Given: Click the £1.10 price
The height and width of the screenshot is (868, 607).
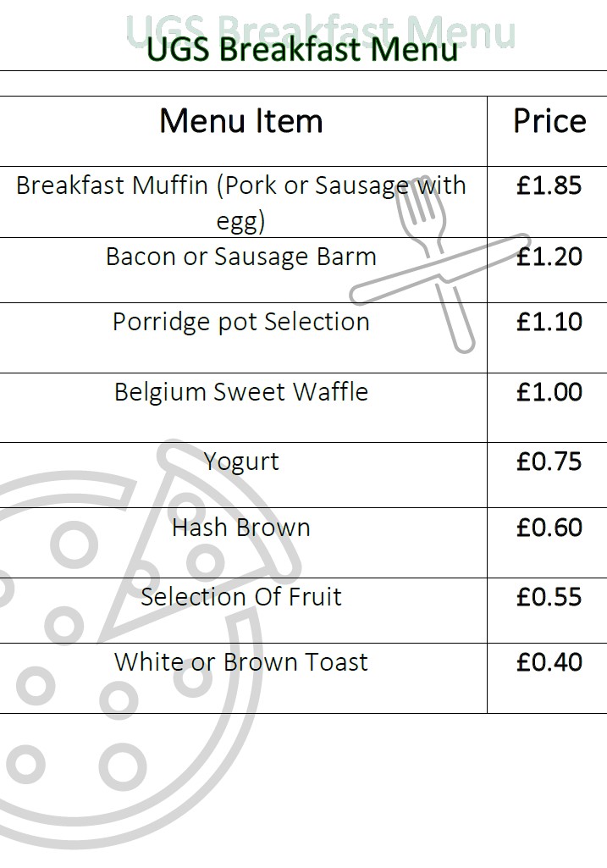Looking at the screenshot, I should (549, 322).
